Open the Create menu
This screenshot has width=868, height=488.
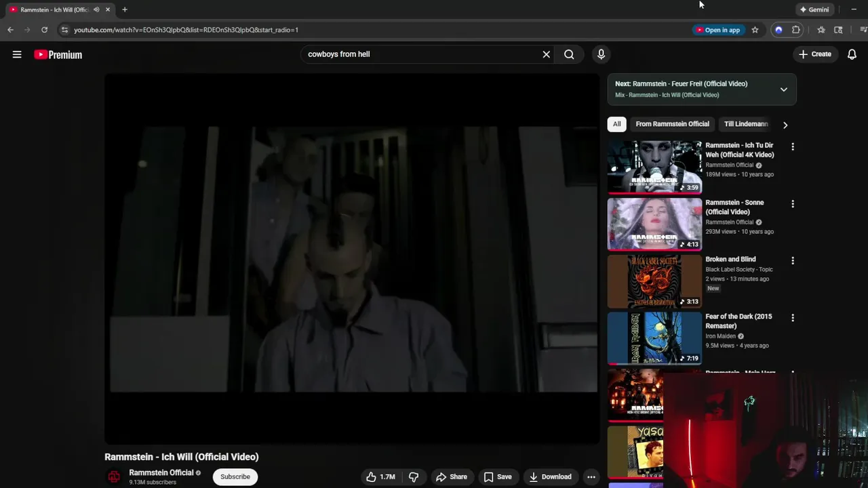click(x=814, y=54)
